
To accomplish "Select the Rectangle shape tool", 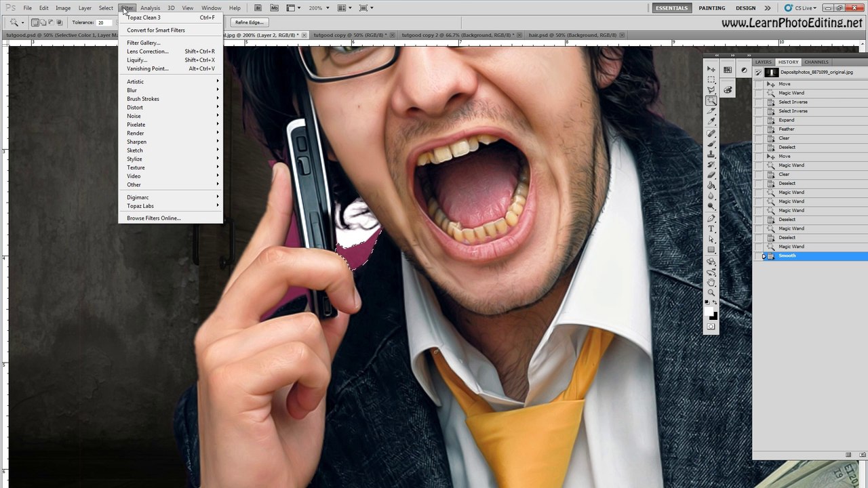I will [711, 249].
